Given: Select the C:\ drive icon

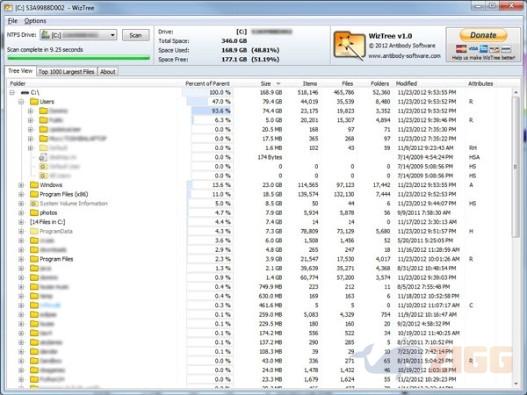Looking at the screenshot, I should point(25,92).
